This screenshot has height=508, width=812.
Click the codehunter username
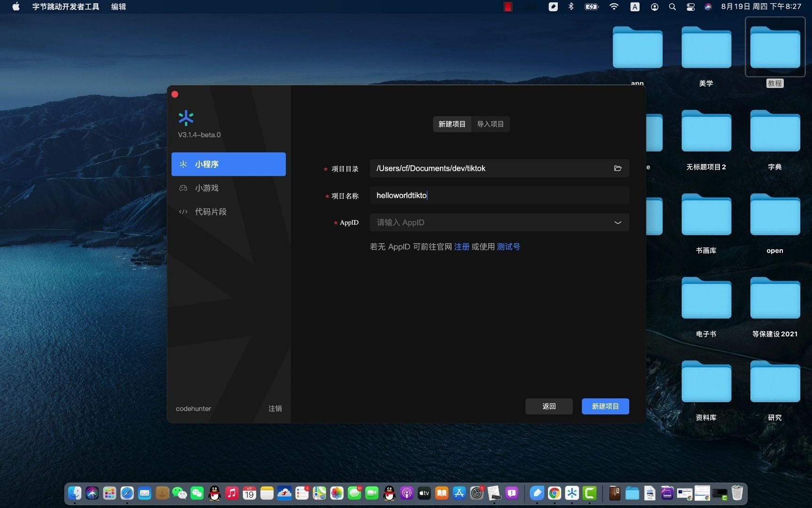(193, 409)
